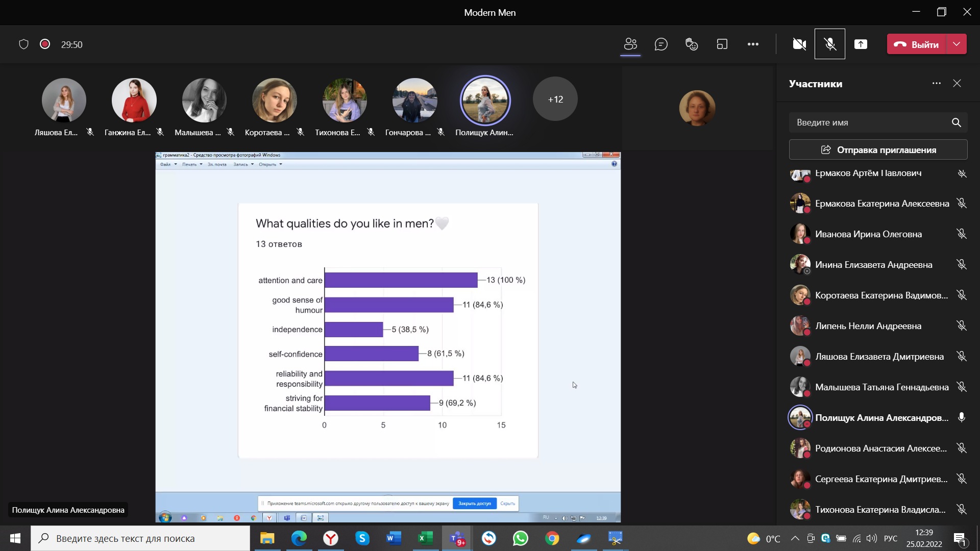The height and width of the screenshot is (551, 980).
Task: Expand the Выйти button dropdown
Action: point(955,44)
